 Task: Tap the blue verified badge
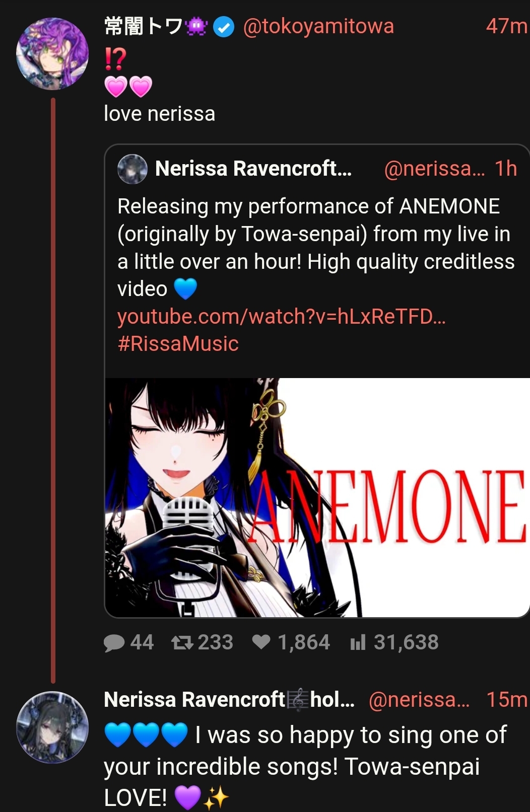(x=224, y=27)
